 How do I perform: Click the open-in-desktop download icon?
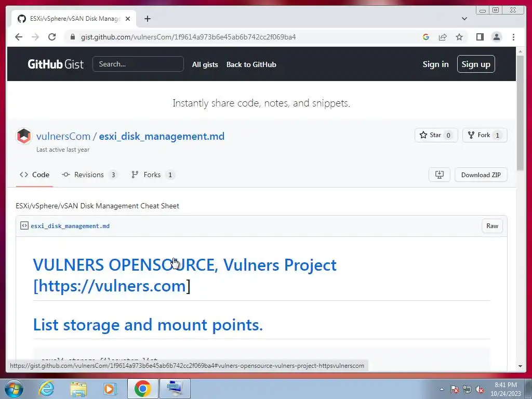tap(440, 175)
